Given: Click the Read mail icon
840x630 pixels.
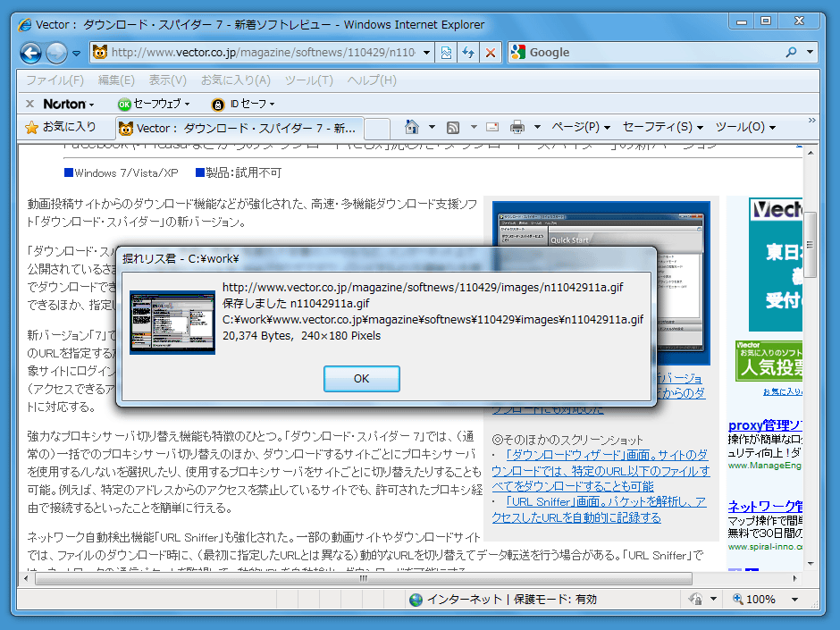Looking at the screenshot, I should click(491, 127).
